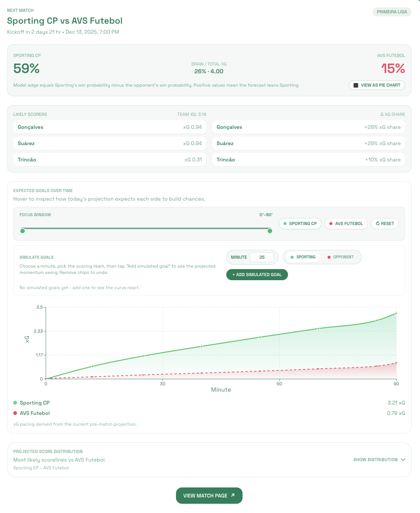Viewport: 420px width, 513px height.
Task: Open the View Match Page
Action: tap(209, 495)
